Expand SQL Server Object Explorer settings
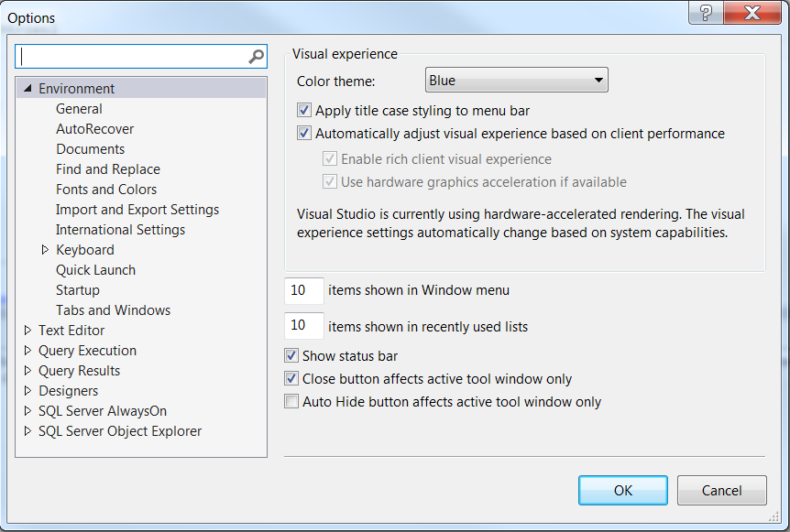Screen dimensions: 790x532 tap(27, 430)
